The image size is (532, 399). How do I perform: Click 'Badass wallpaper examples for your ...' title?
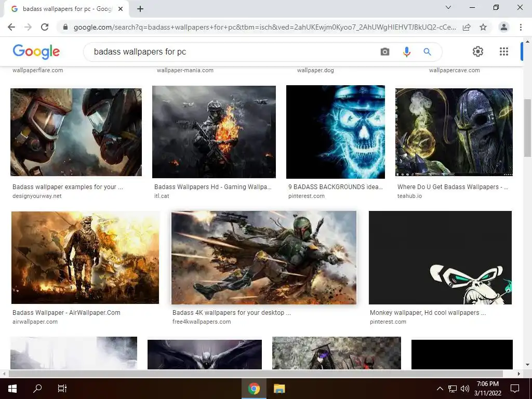(x=68, y=187)
